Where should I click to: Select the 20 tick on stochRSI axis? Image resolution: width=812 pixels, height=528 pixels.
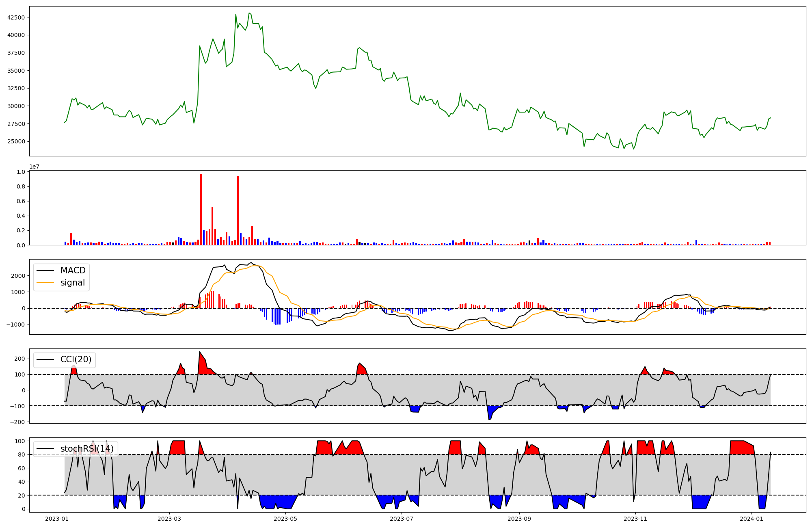22,496
